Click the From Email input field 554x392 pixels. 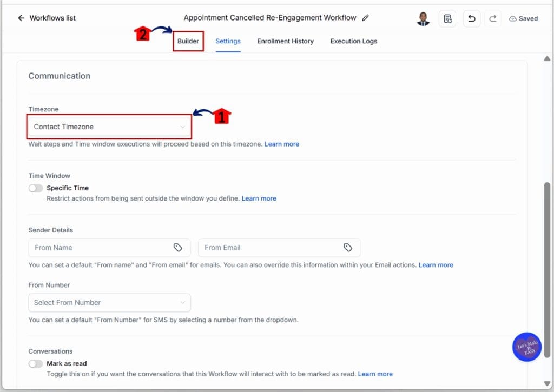pyautogui.click(x=280, y=248)
